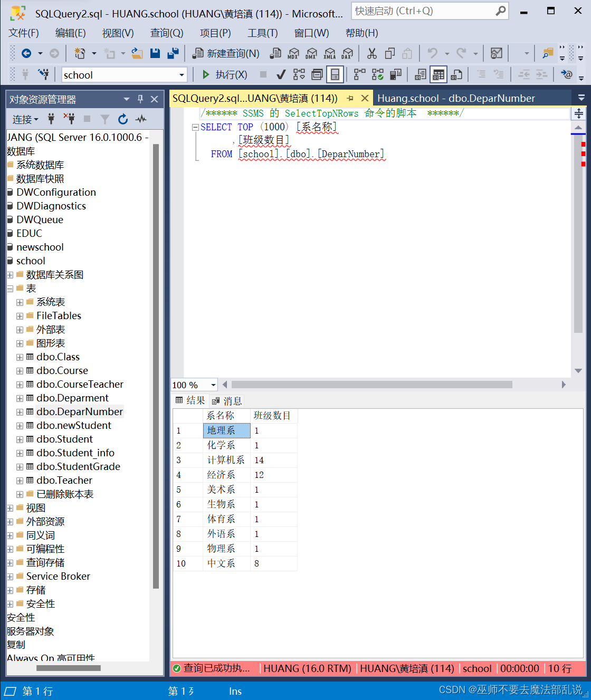Expand the dbo.Teacher table node

tap(20, 481)
